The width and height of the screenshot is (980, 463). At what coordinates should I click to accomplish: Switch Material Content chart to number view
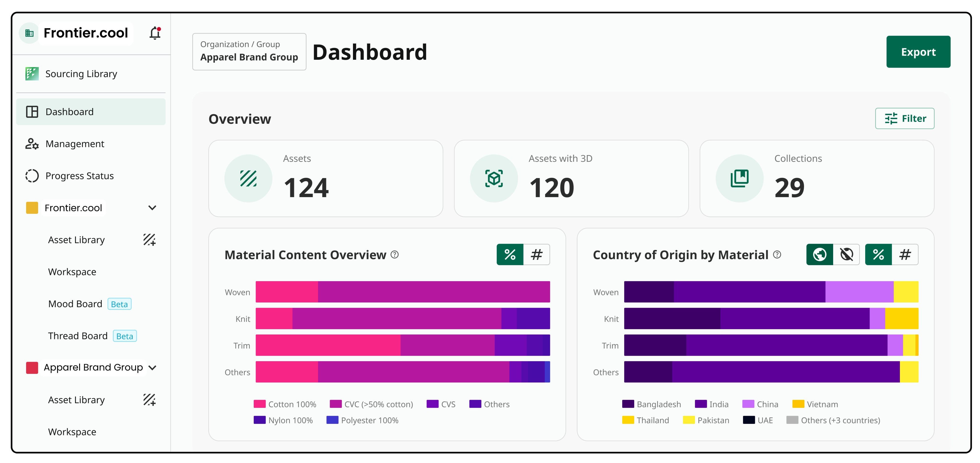(x=536, y=254)
